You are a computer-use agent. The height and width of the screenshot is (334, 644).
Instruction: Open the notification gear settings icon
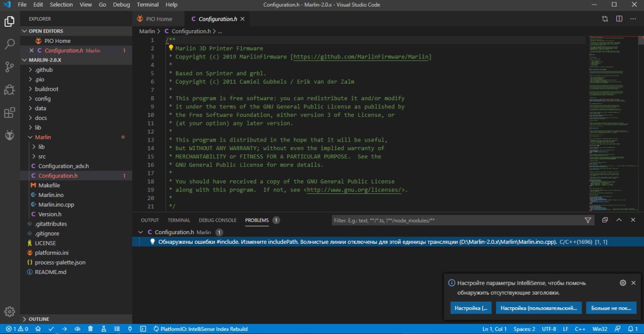[x=622, y=283]
